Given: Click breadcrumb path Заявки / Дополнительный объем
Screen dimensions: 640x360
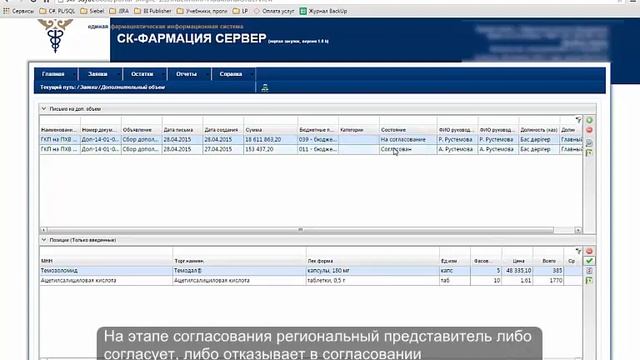Looking at the screenshot, I should [122, 87].
